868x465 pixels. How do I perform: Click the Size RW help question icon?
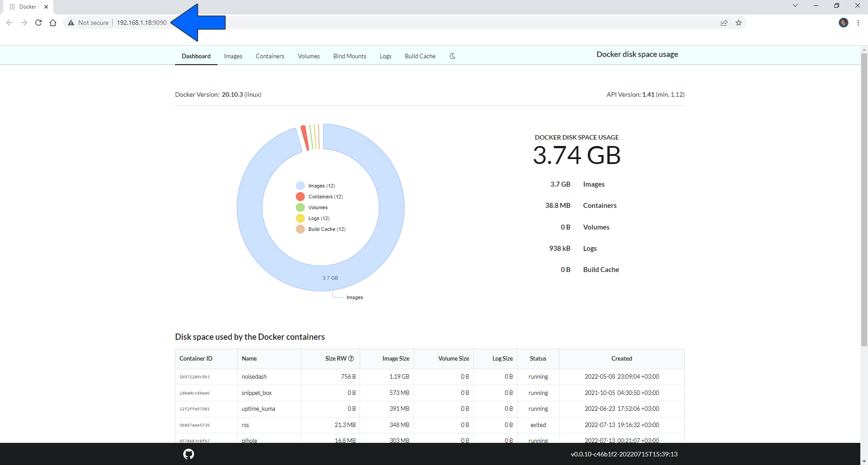[x=351, y=358]
